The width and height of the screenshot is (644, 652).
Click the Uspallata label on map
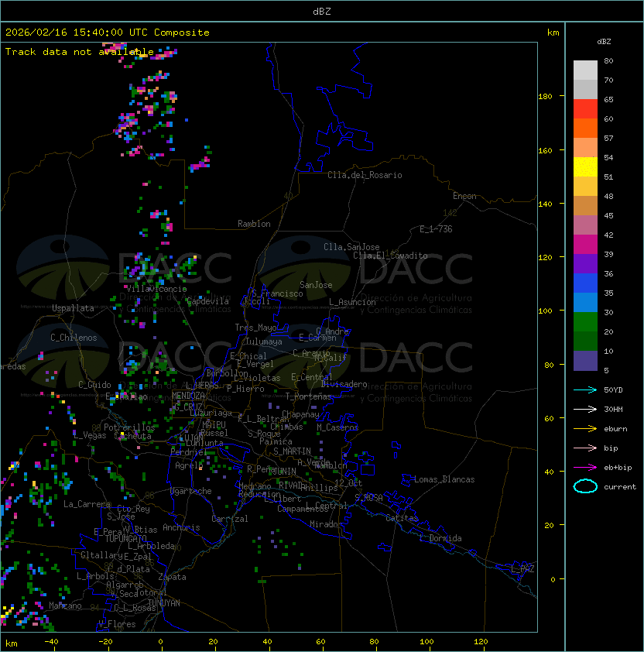[x=73, y=308]
